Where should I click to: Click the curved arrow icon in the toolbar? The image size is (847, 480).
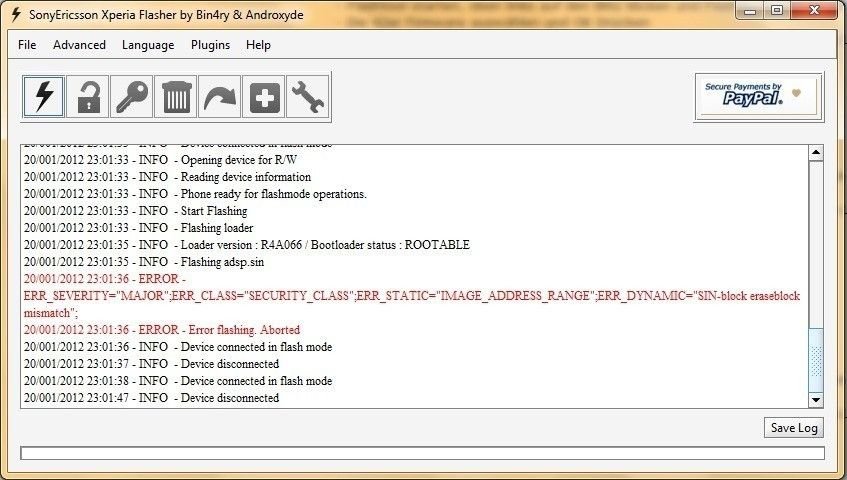220,97
